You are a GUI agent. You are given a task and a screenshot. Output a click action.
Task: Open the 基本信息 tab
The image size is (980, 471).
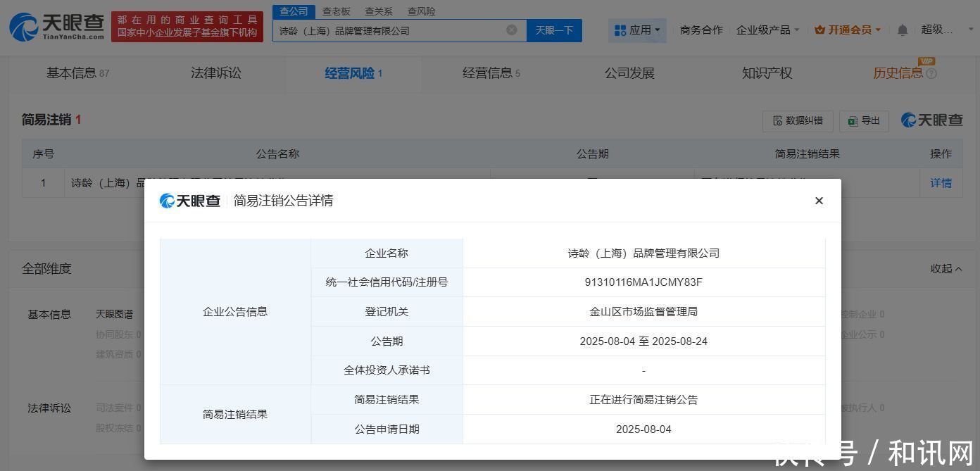click(77, 73)
